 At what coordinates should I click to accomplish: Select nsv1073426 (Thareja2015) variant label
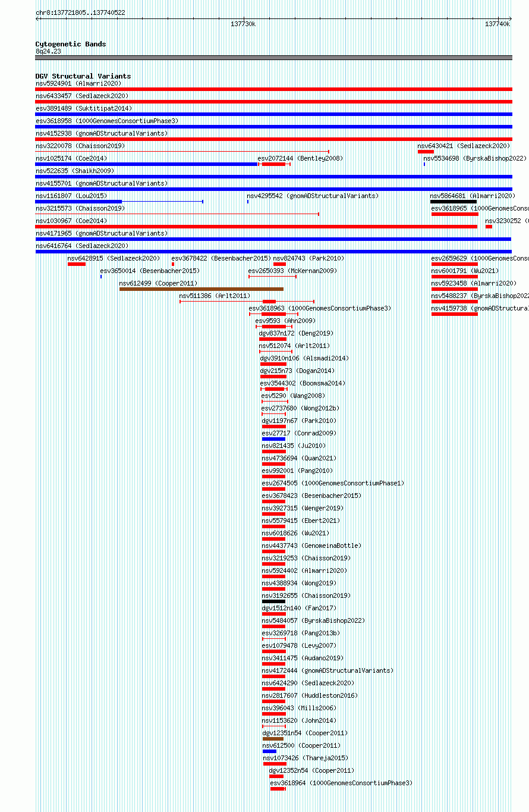pyautogui.click(x=306, y=758)
